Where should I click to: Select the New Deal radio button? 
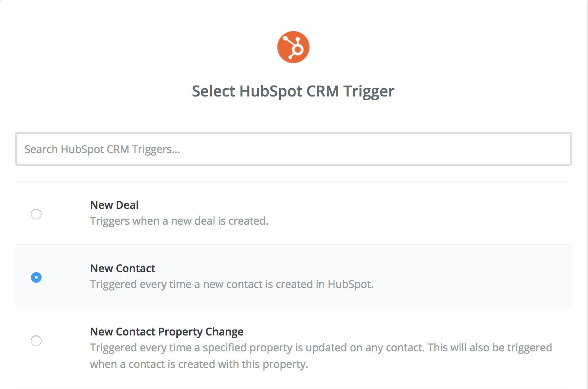pyautogui.click(x=36, y=214)
